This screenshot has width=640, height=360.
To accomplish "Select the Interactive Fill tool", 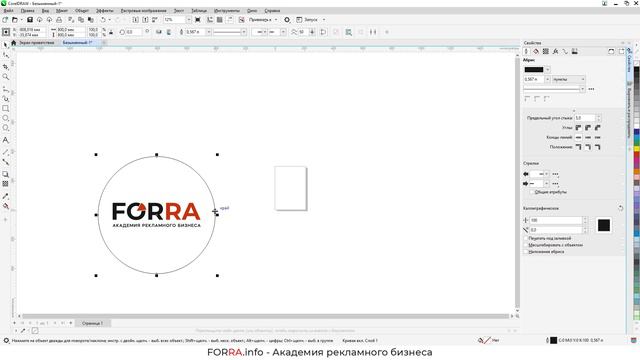I will [6, 206].
